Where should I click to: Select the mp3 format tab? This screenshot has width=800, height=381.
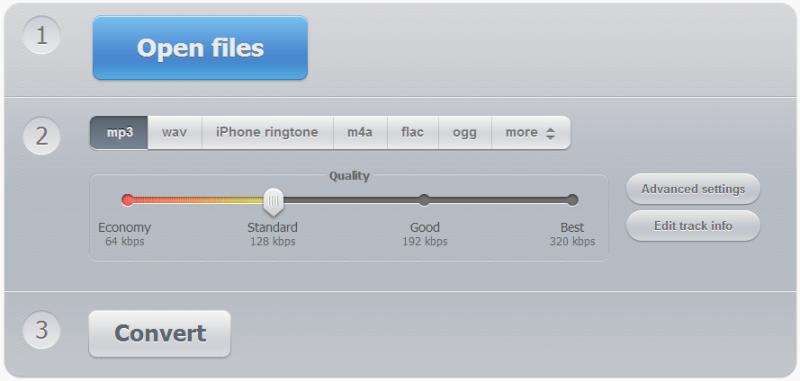click(x=119, y=133)
